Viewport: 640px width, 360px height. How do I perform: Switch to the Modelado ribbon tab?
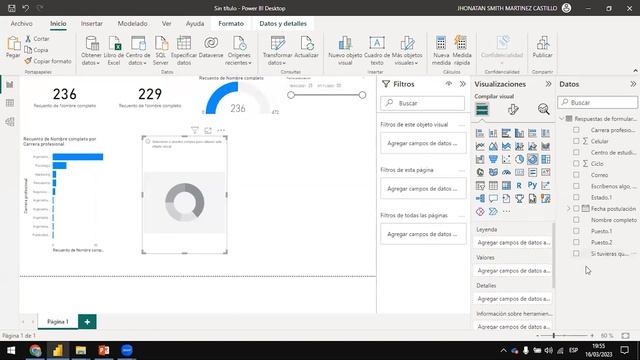tap(132, 24)
